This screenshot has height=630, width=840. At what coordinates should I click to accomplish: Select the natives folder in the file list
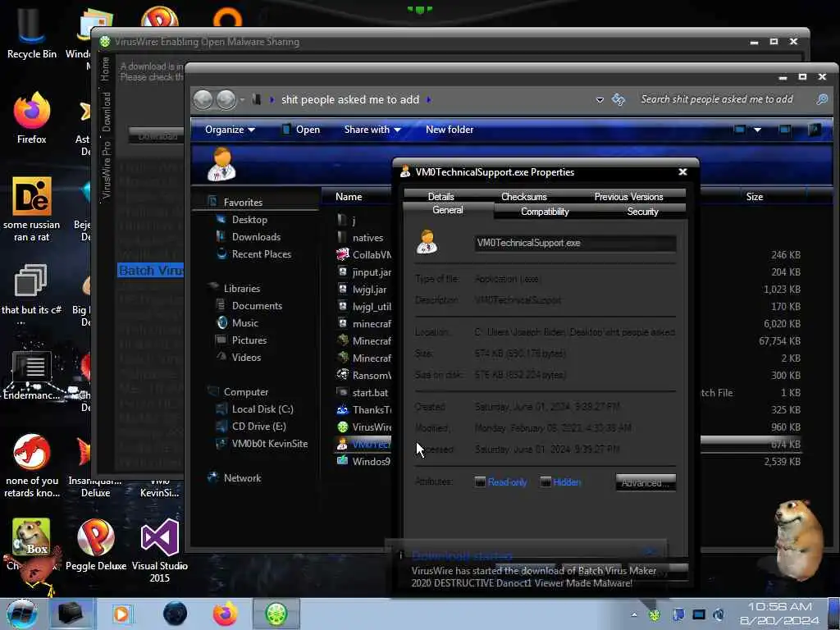click(x=361, y=237)
